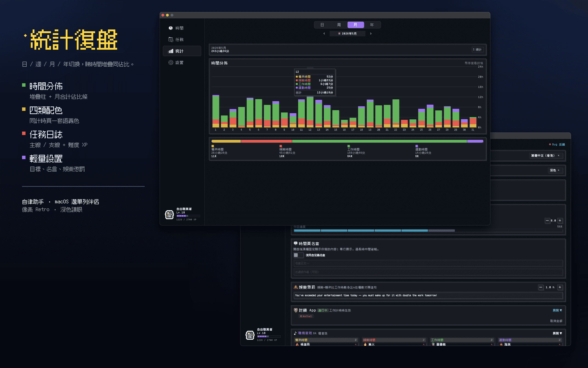Click the 踏葉 sound row
This screenshot has width=588, height=368.
click(530, 344)
